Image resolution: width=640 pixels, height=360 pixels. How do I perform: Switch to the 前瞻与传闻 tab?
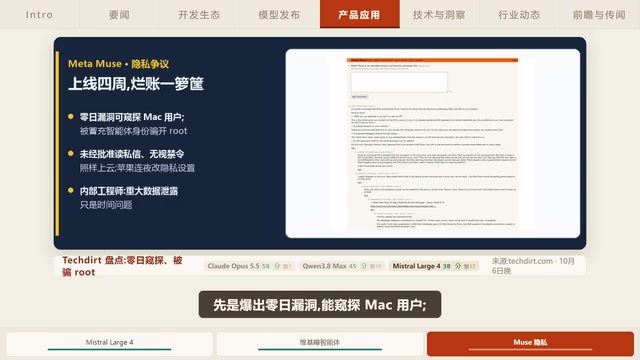click(599, 14)
